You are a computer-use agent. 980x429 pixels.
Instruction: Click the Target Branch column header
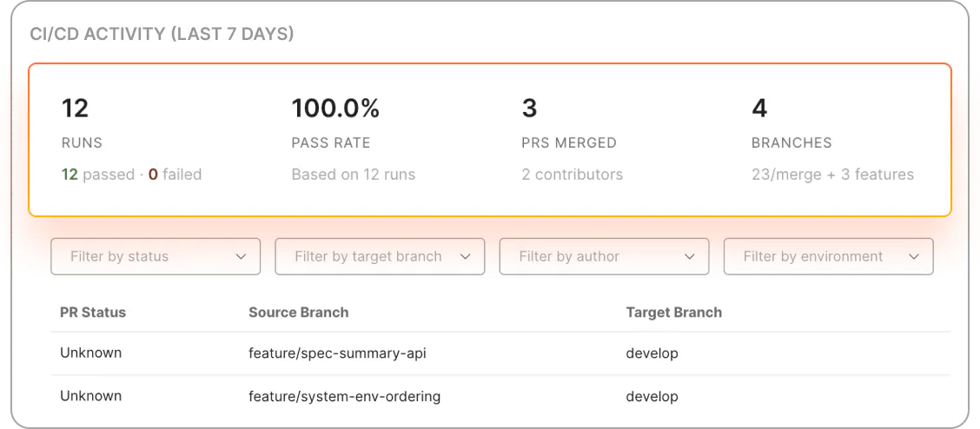673,312
